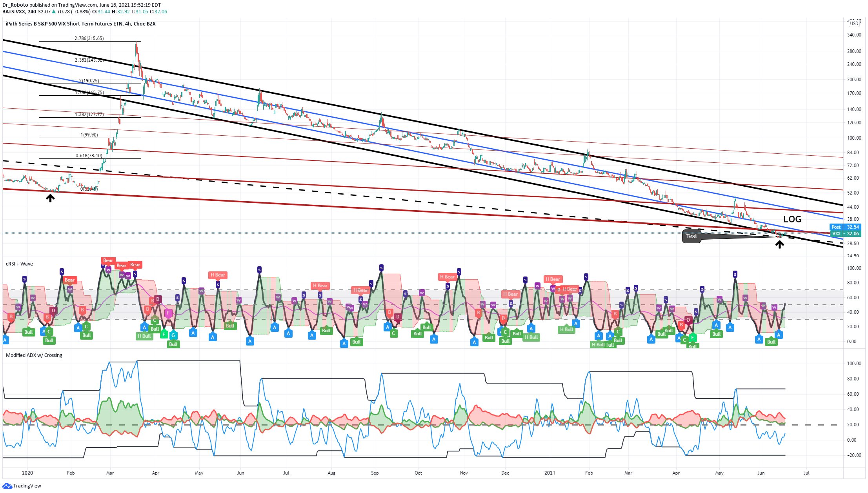Click the 52.00 price axis value
Viewport: 868px width, 493px height.
tap(854, 193)
